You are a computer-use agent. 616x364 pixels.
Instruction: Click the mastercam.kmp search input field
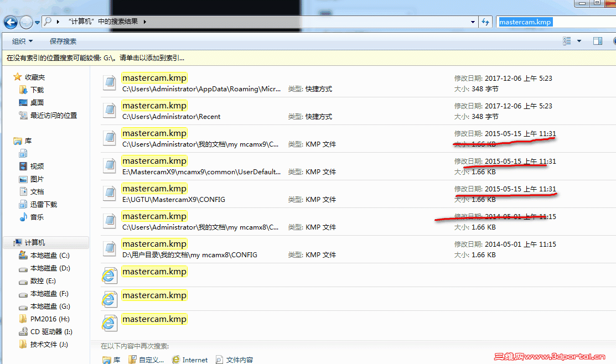click(x=525, y=22)
